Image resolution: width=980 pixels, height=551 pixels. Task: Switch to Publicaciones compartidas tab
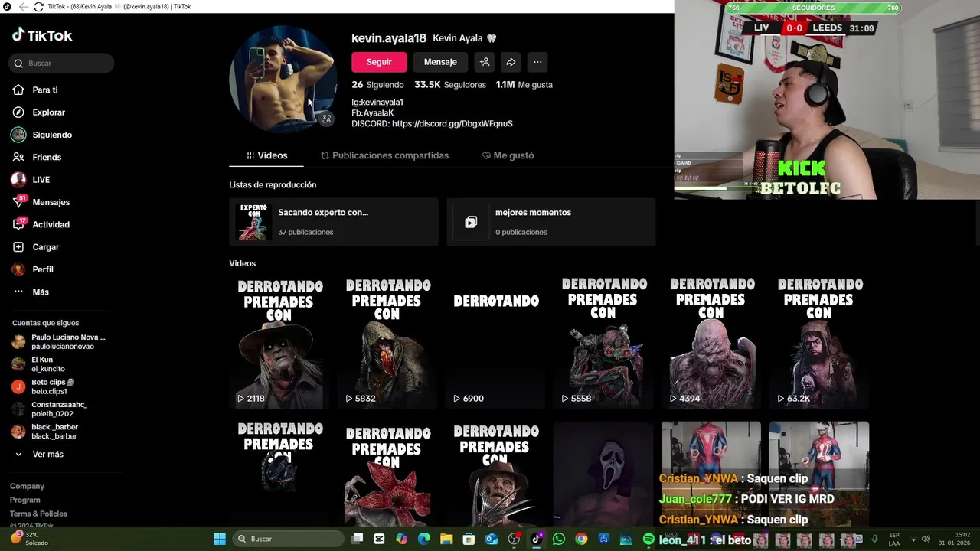tap(384, 155)
